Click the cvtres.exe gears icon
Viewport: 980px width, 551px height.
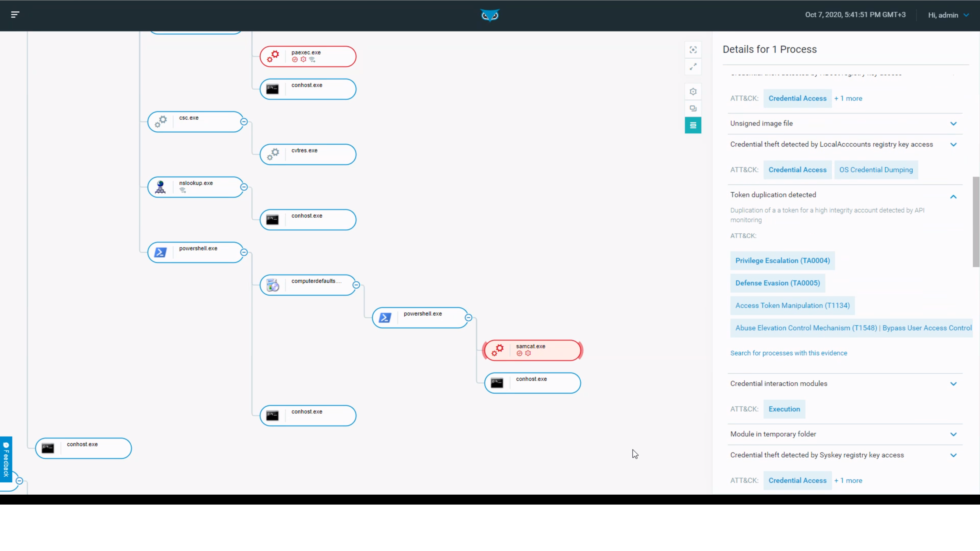(273, 154)
